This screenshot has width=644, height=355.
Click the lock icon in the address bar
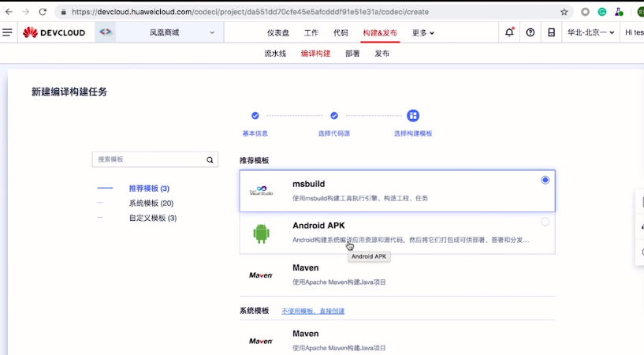coord(63,13)
